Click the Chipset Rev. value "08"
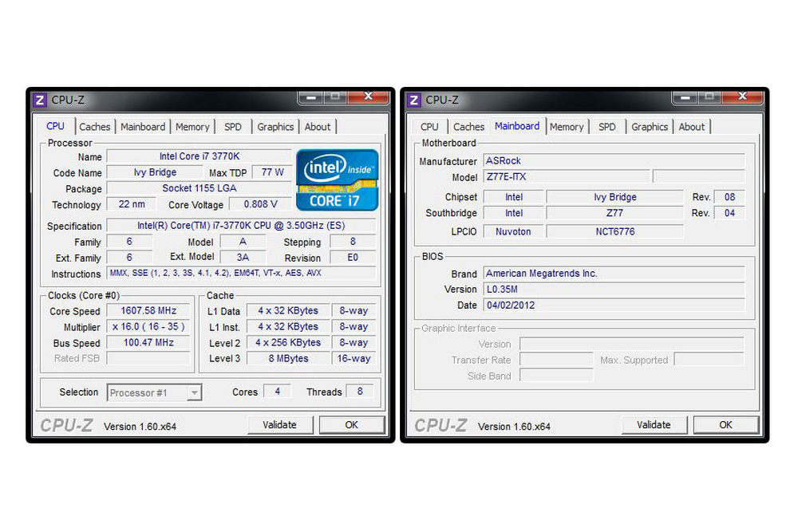 click(730, 197)
